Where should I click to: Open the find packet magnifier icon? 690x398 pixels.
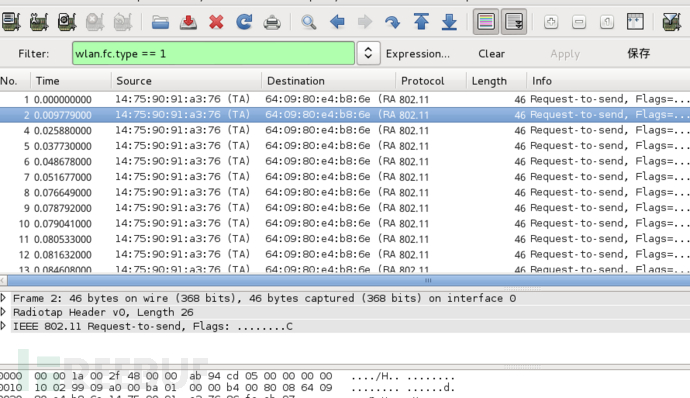pos(308,22)
